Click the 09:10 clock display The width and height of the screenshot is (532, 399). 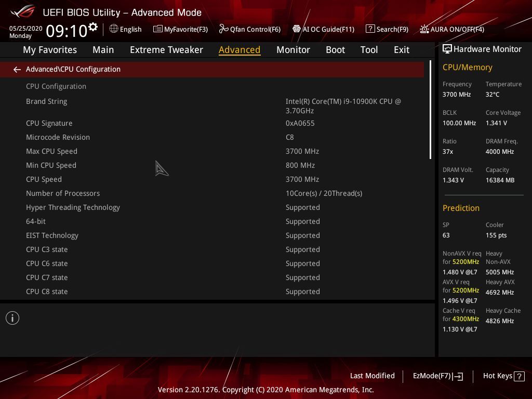[x=67, y=31]
